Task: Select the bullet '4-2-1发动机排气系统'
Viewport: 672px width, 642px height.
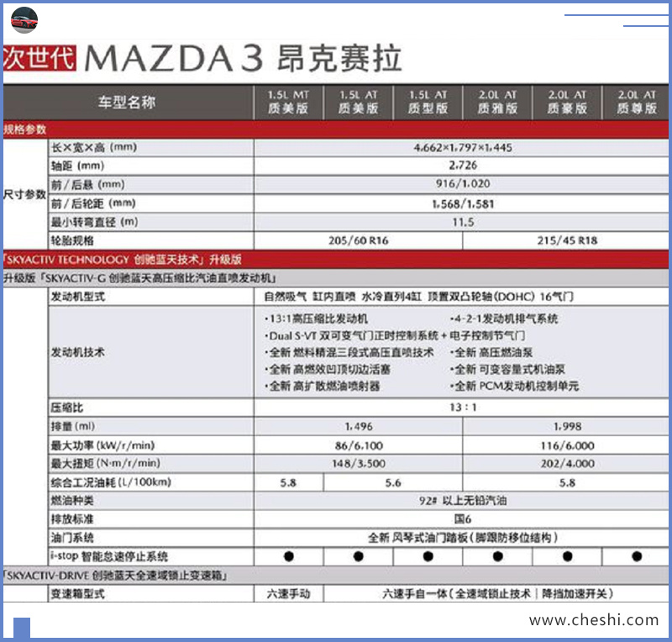Action: pos(504,319)
